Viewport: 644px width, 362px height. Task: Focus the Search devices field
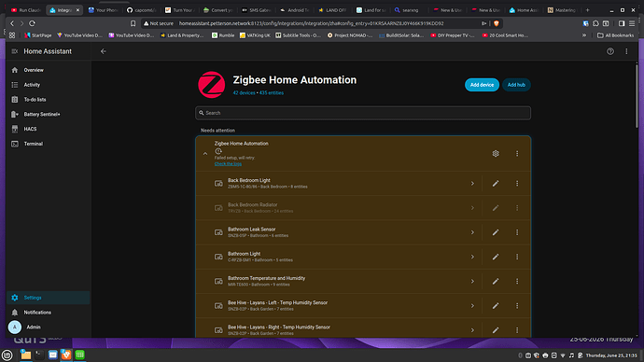click(363, 113)
